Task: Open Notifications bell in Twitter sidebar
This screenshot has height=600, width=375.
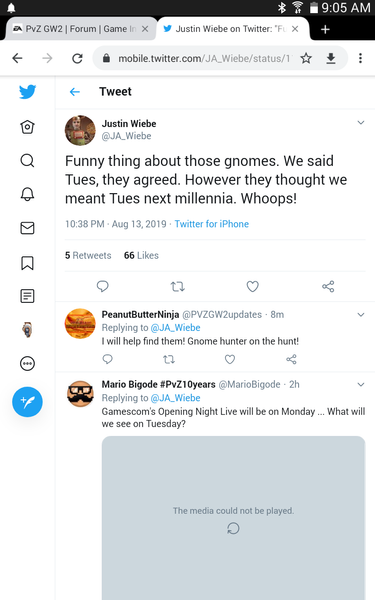Action: pos(27,194)
